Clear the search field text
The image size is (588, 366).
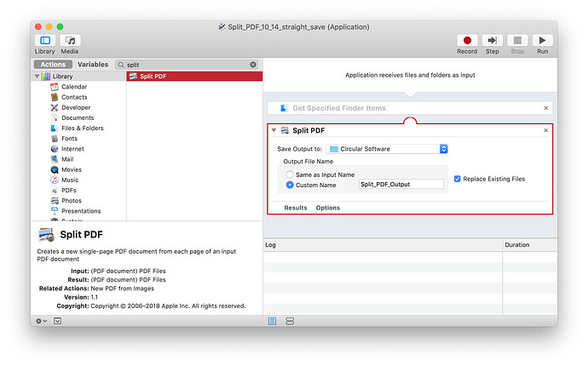click(253, 65)
